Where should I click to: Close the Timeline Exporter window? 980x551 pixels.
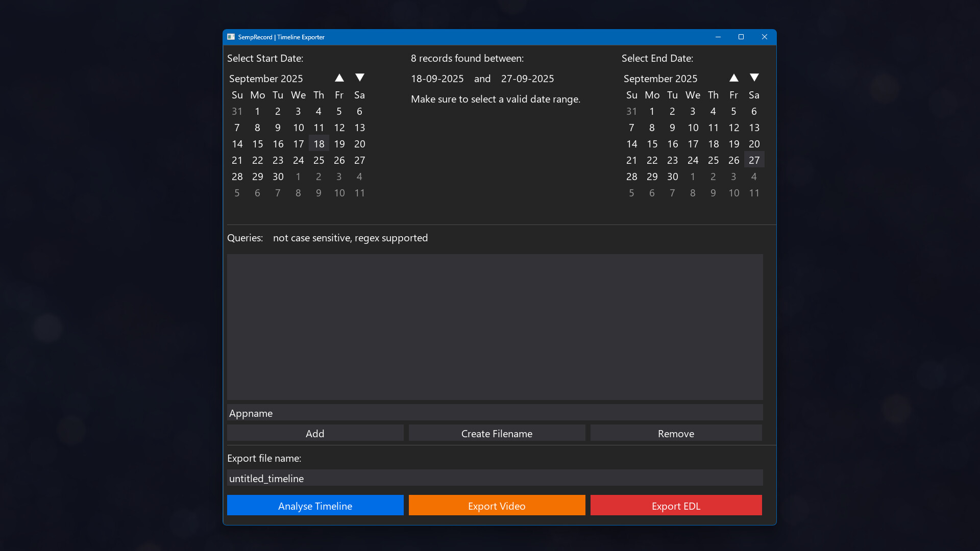coord(765,37)
